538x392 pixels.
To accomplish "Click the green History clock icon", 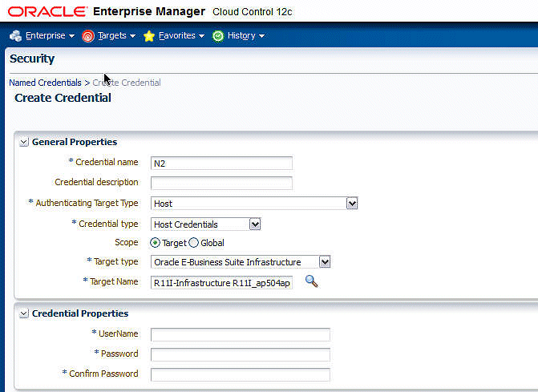I will [218, 36].
